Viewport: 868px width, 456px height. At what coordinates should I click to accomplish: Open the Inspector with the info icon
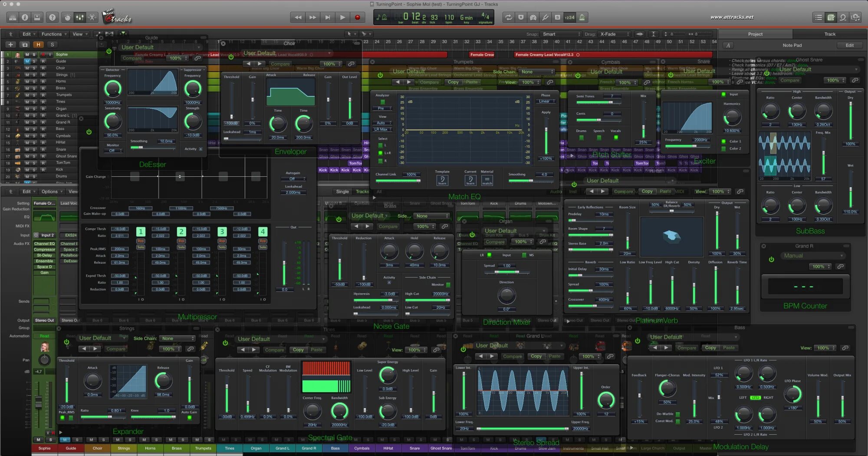(x=25, y=17)
